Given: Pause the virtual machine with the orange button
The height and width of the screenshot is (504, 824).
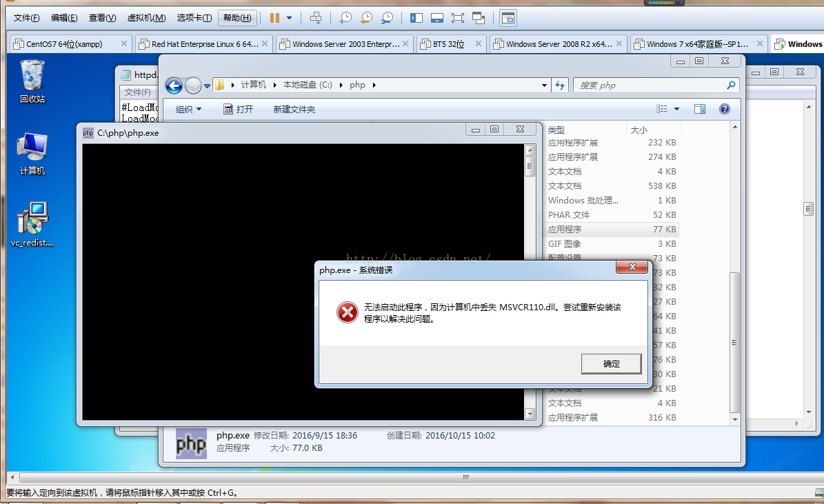Looking at the screenshot, I should tap(274, 18).
